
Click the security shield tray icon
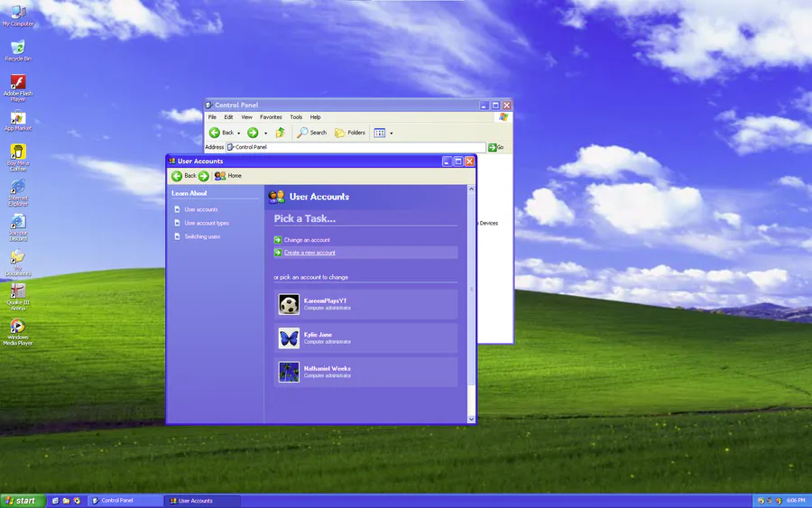click(x=779, y=501)
